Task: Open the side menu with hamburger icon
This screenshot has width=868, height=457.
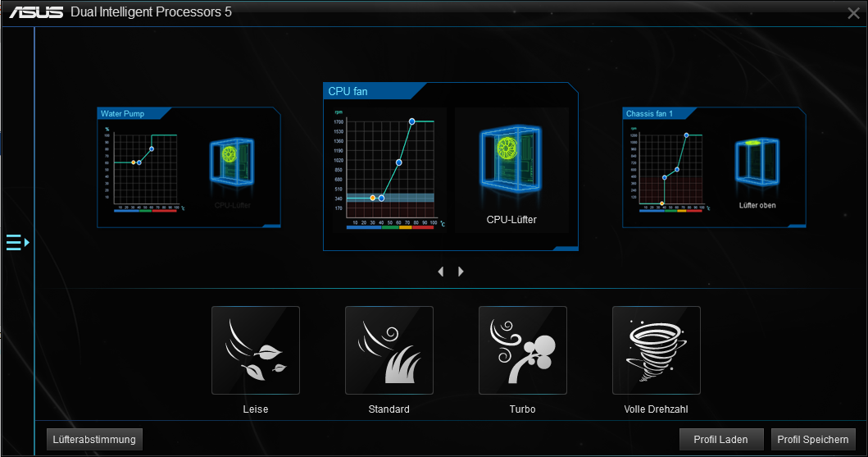Action: [18, 243]
